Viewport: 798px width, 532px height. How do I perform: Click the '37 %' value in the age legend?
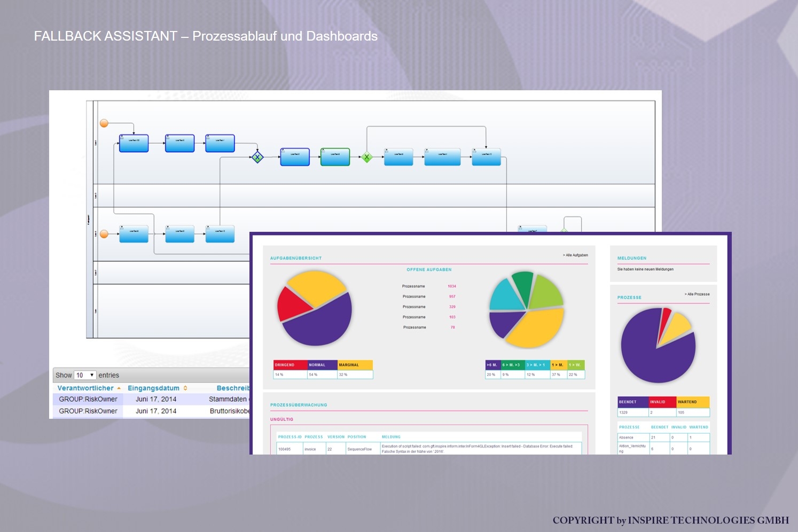tap(556, 374)
